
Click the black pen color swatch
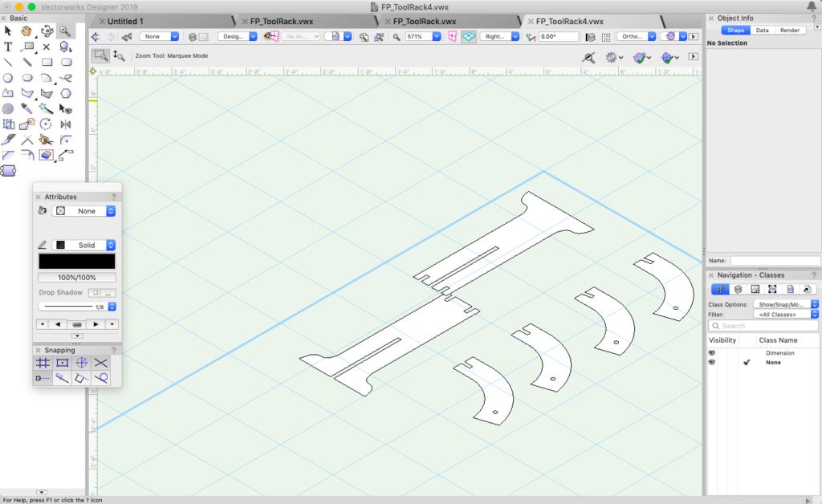coord(77,262)
